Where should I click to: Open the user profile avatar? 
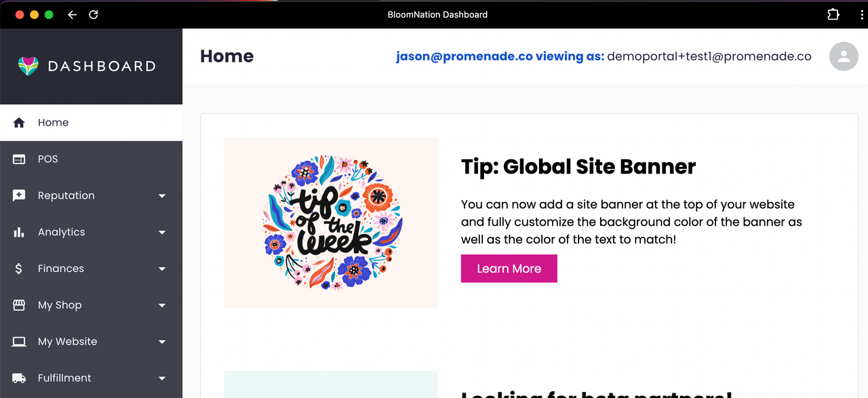pyautogui.click(x=844, y=57)
